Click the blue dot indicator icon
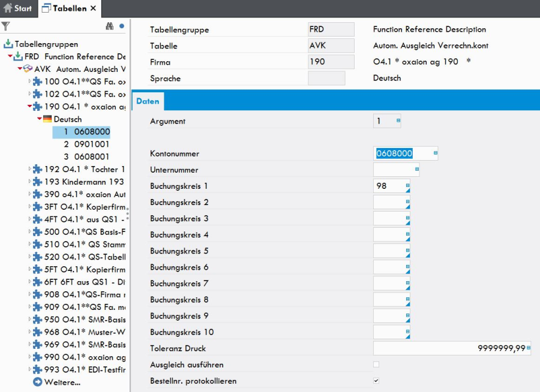The height and width of the screenshot is (392, 540). (122, 26)
